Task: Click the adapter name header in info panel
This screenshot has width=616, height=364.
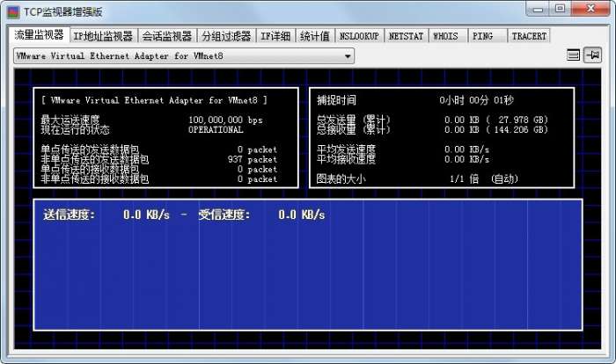Action: pos(154,100)
